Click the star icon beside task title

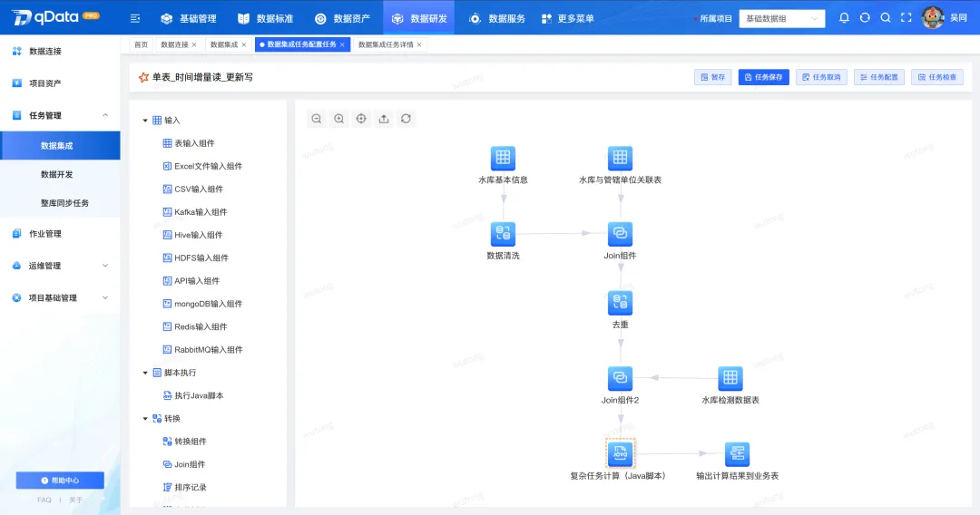[143, 77]
